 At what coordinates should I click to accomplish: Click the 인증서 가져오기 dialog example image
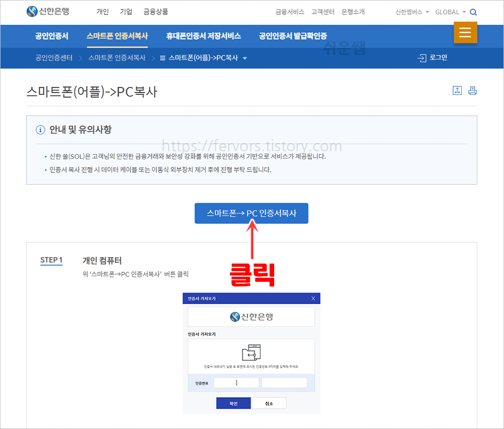251,353
